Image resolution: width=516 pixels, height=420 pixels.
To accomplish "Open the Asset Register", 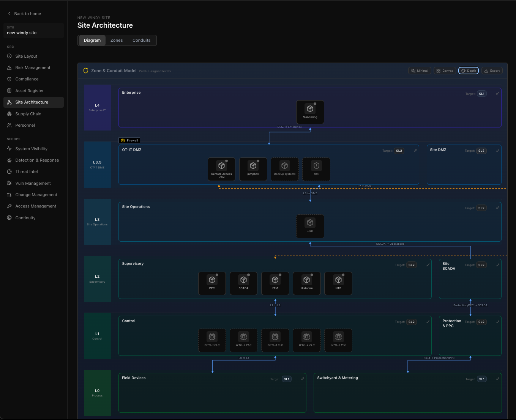I will tap(33, 91).
